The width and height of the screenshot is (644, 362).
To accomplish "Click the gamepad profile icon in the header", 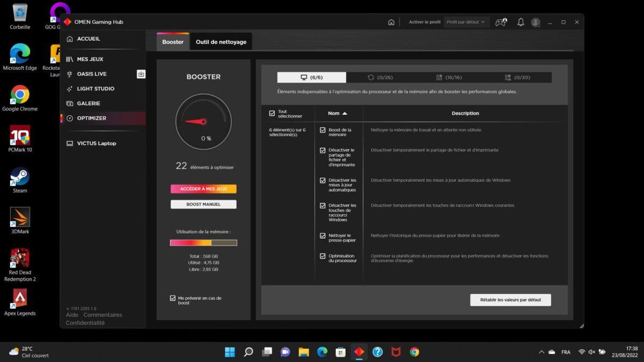I will 501,22.
